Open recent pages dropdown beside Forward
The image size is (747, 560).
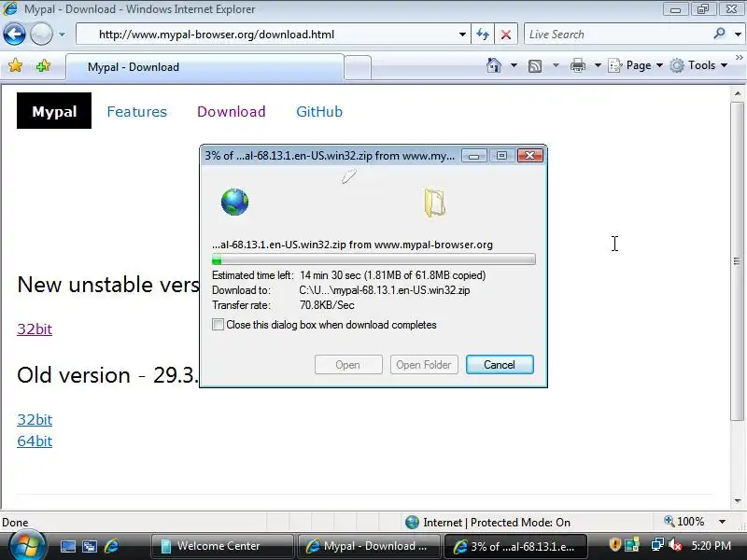(62, 35)
